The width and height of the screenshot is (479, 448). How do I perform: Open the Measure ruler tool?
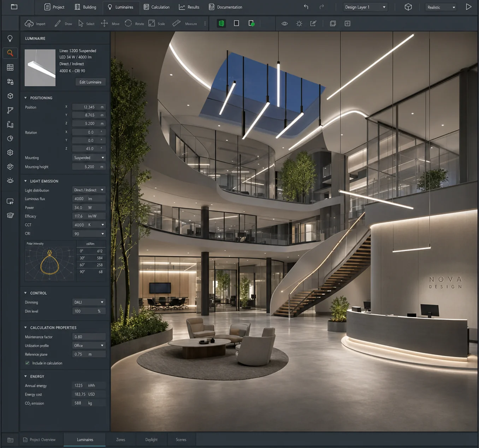184,24
